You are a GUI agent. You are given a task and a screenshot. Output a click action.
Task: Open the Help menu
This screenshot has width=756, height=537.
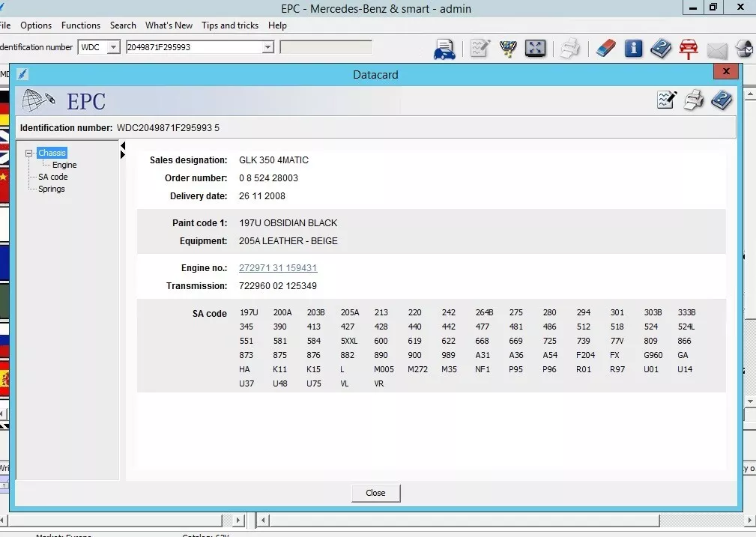coord(277,25)
